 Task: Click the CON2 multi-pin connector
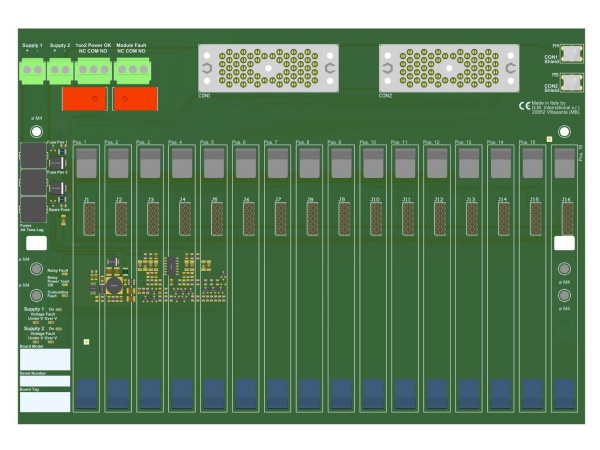coord(449,68)
